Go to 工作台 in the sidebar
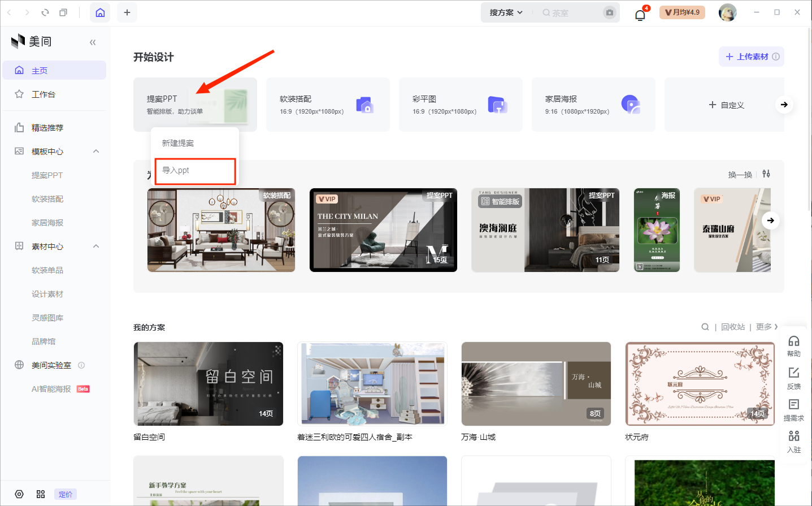The image size is (812, 506). coord(44,94)
